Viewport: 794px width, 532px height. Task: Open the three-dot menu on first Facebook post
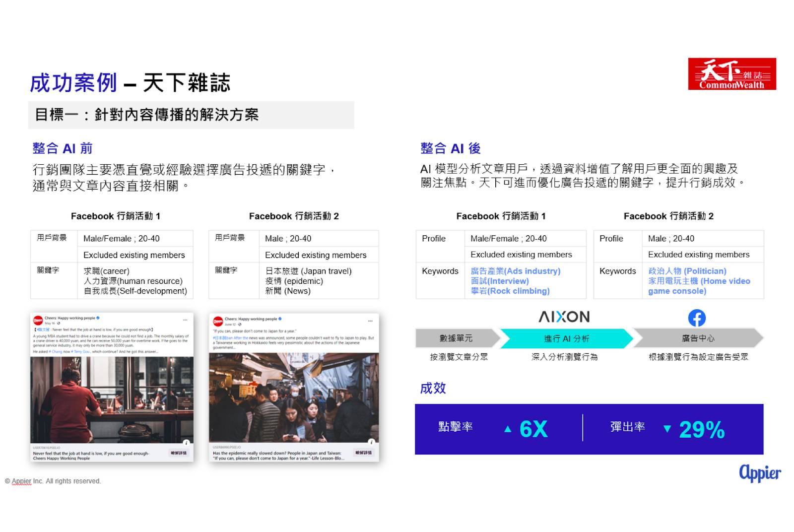pyautogui.click(x=185, y=320)
